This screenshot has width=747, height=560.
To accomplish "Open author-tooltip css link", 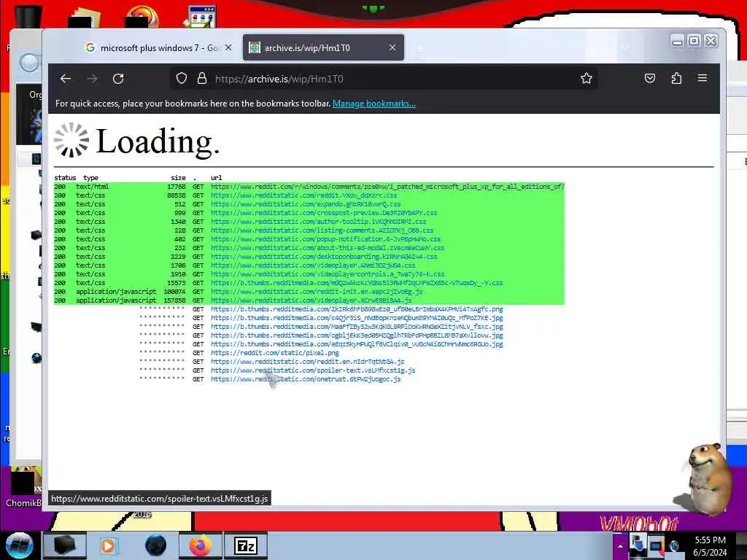I will click(318, 222).
